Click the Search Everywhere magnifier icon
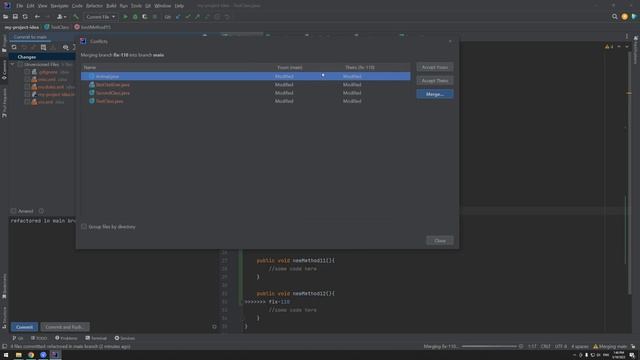 coord(615,17)
